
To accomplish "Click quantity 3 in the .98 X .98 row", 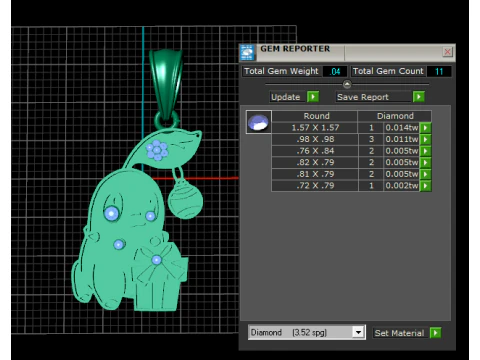I will 371,139.
